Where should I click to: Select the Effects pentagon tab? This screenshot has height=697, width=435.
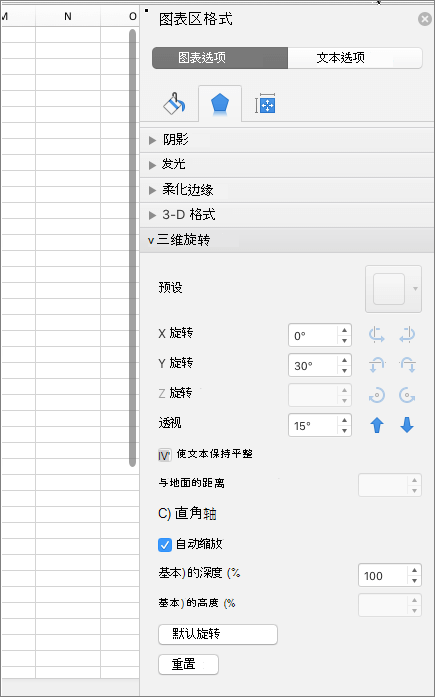(220, 104)
